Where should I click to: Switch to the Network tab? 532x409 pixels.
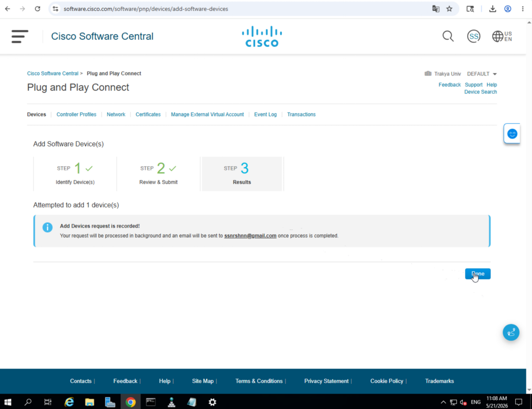[116, 114]
